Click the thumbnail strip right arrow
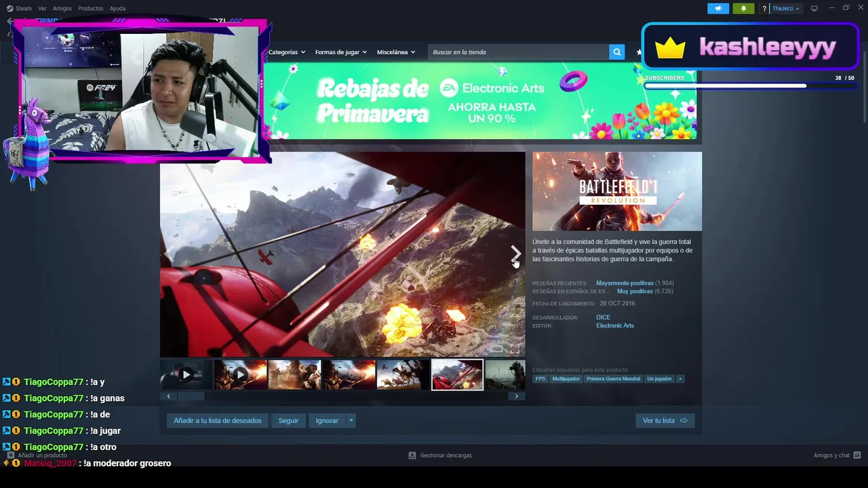The image size is (868, 488). [516, 396]
